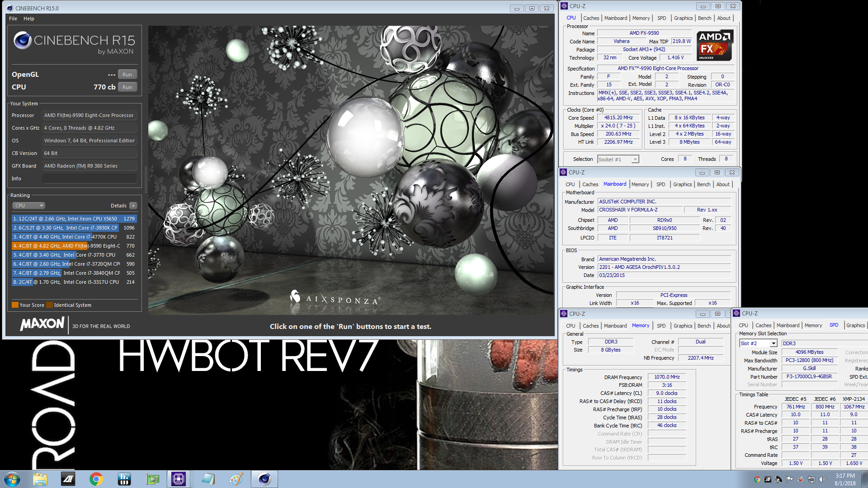Click the Cinebench title bar app icon
The width and height of the screenshot is (868, 488).
(x=10, y=8)
